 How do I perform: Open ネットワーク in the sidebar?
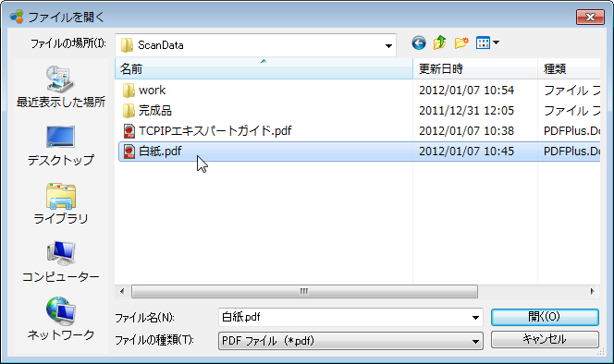click(x=61, y=319)
